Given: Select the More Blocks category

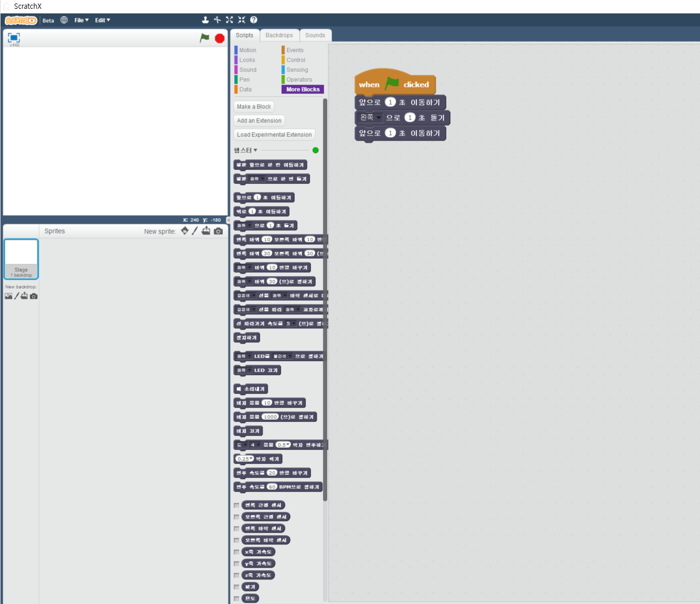Looking at the screenshot, I should tap(303, 89).
